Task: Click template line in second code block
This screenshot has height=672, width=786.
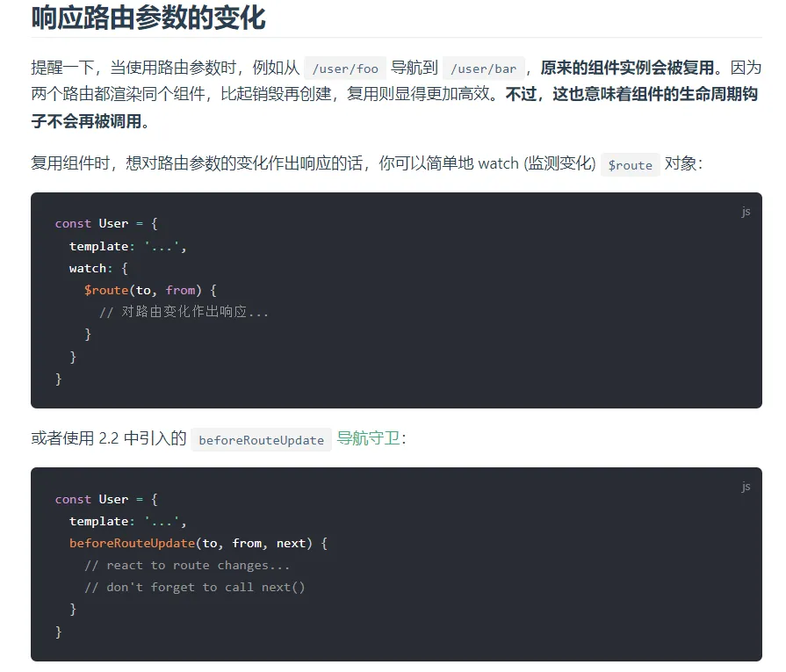Action: coord(128,521)
